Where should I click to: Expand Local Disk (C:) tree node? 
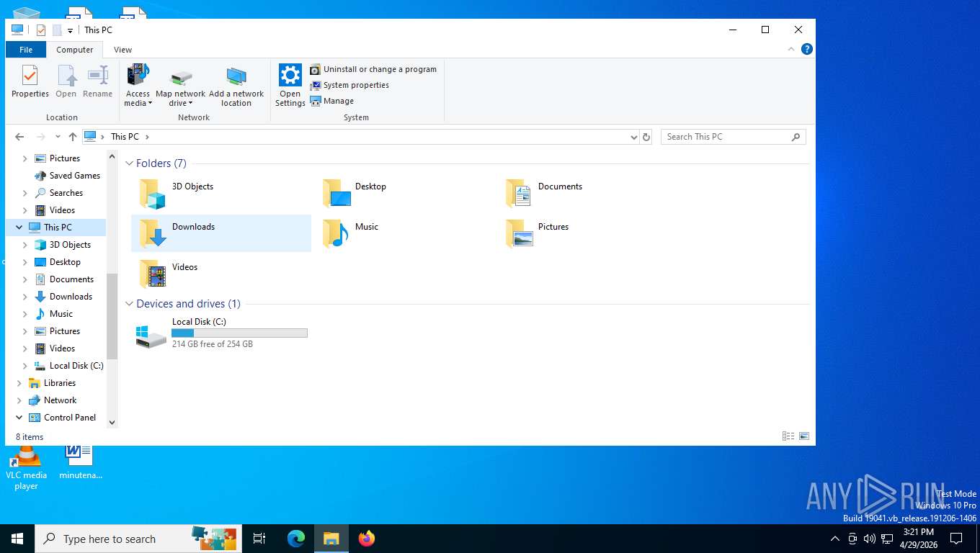25,366
